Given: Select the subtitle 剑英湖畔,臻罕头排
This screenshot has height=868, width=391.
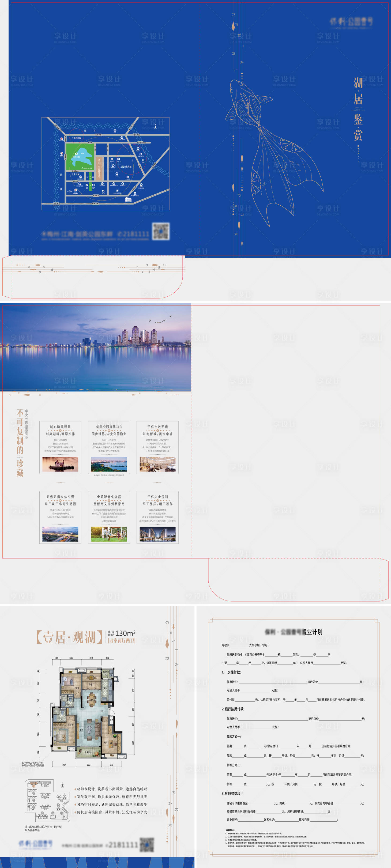Looking at the screenshot, I should (60, 434).
